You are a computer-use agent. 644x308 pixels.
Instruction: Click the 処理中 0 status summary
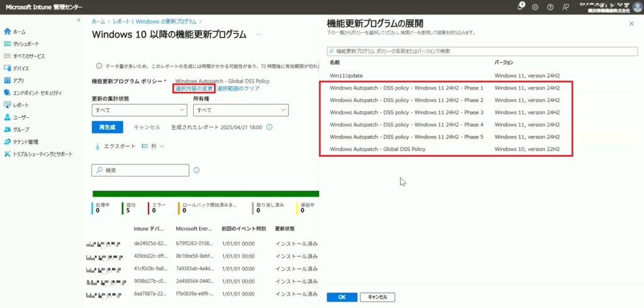pos(101,207)
